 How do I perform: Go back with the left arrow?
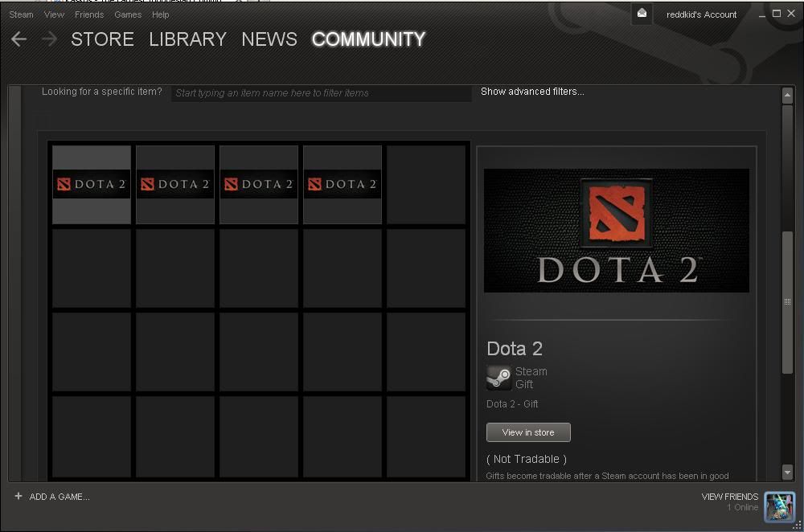(19, 39)
